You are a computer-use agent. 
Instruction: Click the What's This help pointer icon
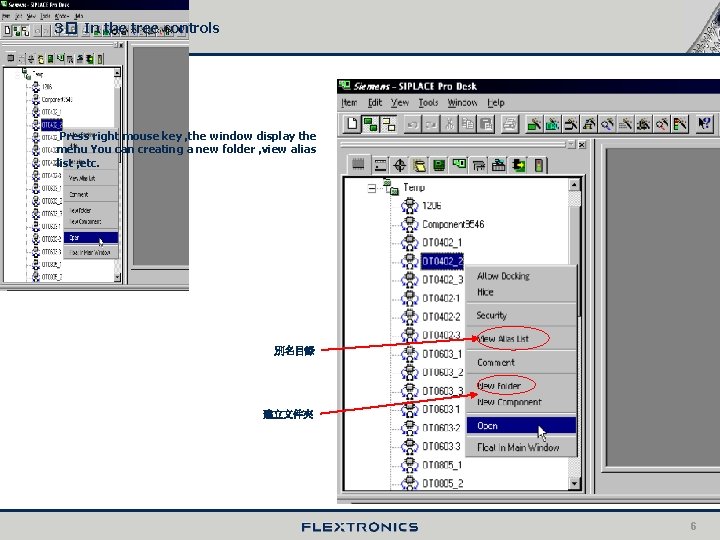(x=704, y=124)
